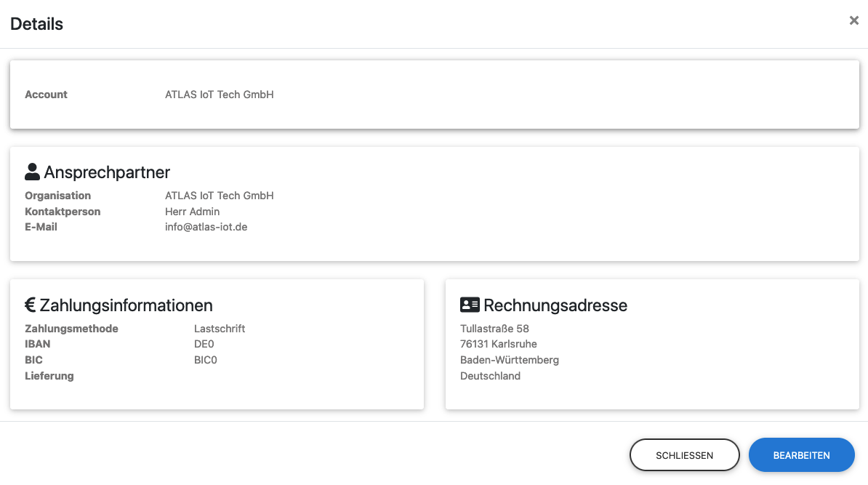Click the person icon beside Ansprechpartner
Screen dimensions: 868x485
coord(33,172)
